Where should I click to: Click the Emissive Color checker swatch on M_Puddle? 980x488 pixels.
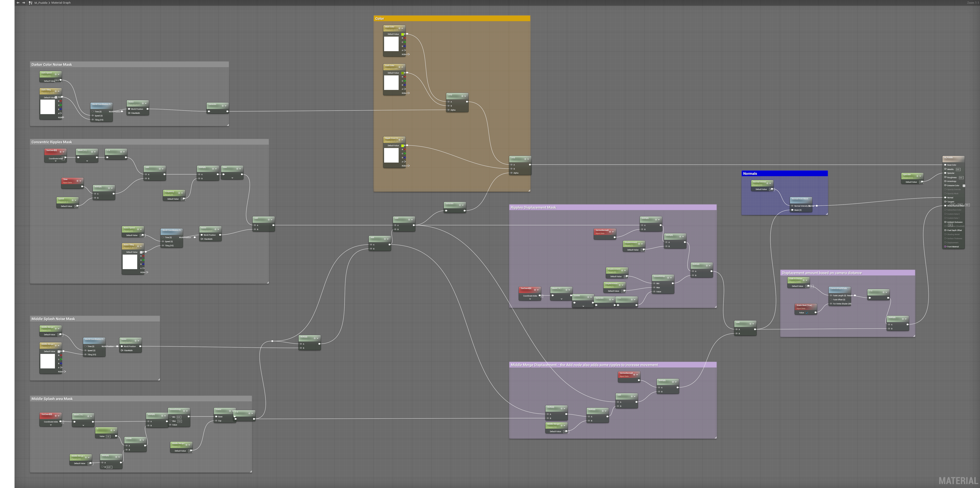[x=964, y=186]
